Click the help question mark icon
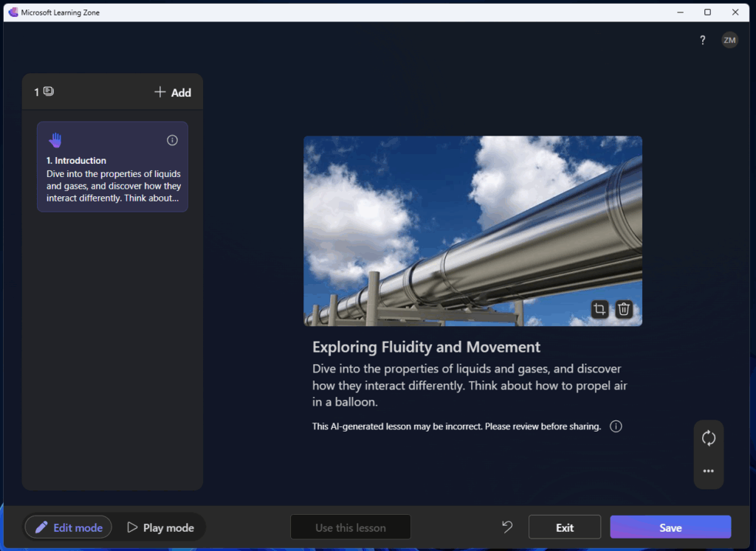This screenshot has width=756, height=551. tap(703, 40)
